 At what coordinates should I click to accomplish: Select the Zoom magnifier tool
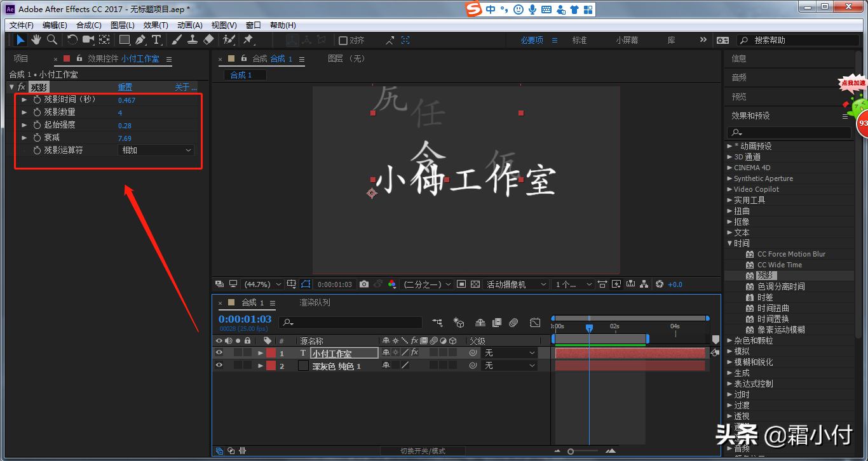click(x=52, y=40)
